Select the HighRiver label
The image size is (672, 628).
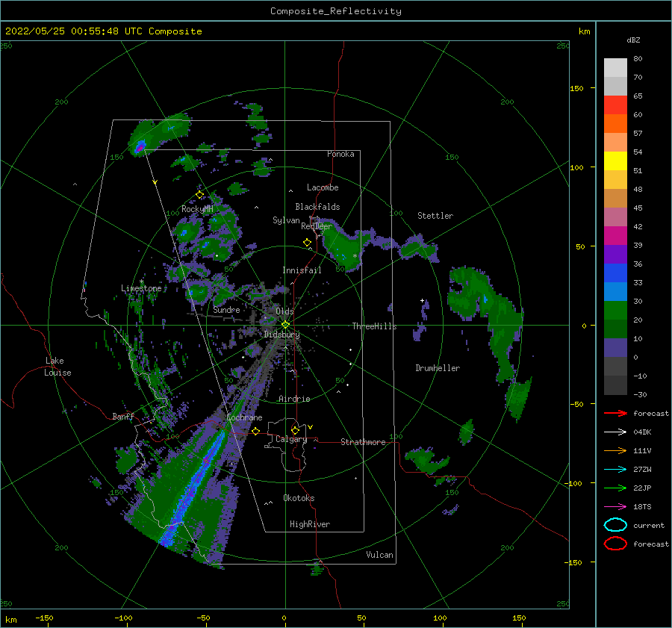pos(310,524)
